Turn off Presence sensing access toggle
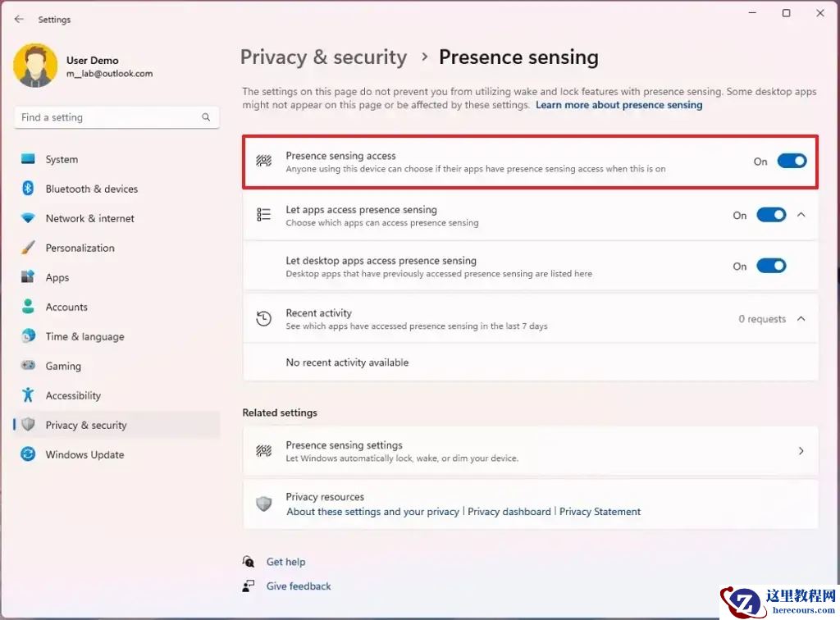 point(792,161)
